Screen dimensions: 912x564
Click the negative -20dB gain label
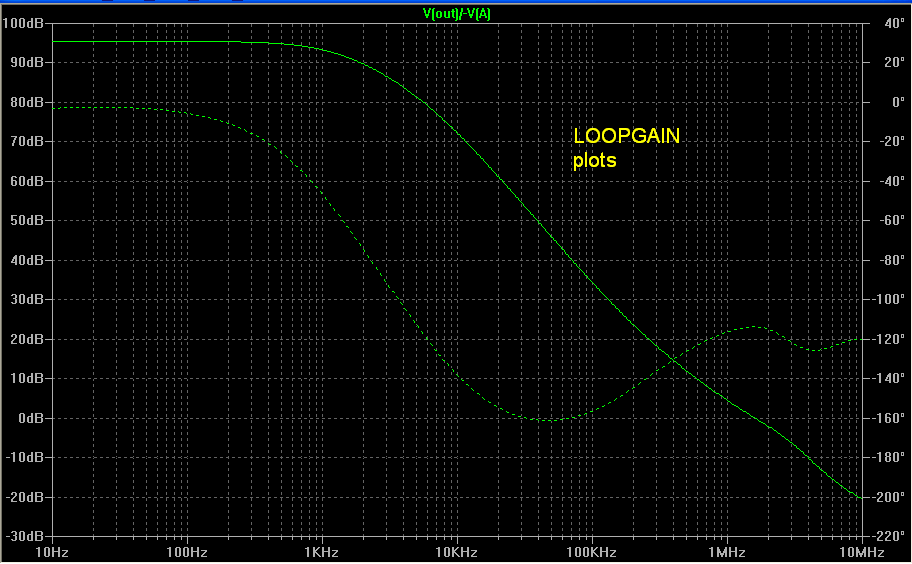[x=24, y=497]
